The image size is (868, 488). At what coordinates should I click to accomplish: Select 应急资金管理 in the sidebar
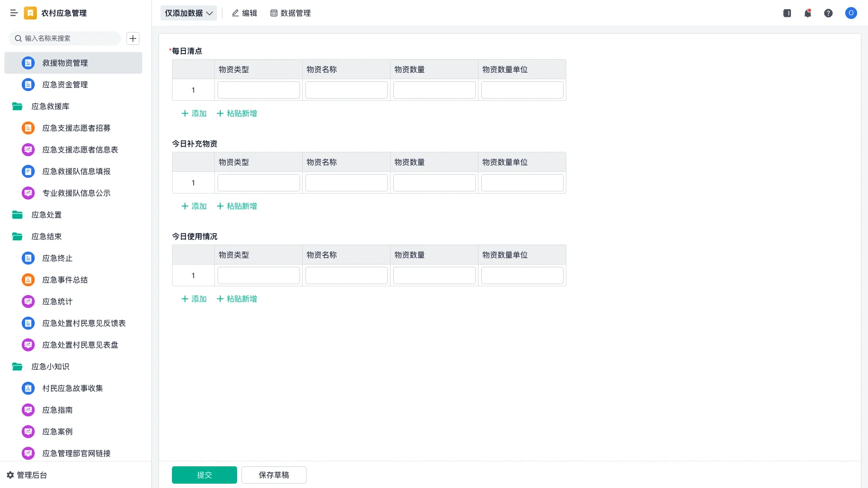pyautogui.click(x=73, y=85)
